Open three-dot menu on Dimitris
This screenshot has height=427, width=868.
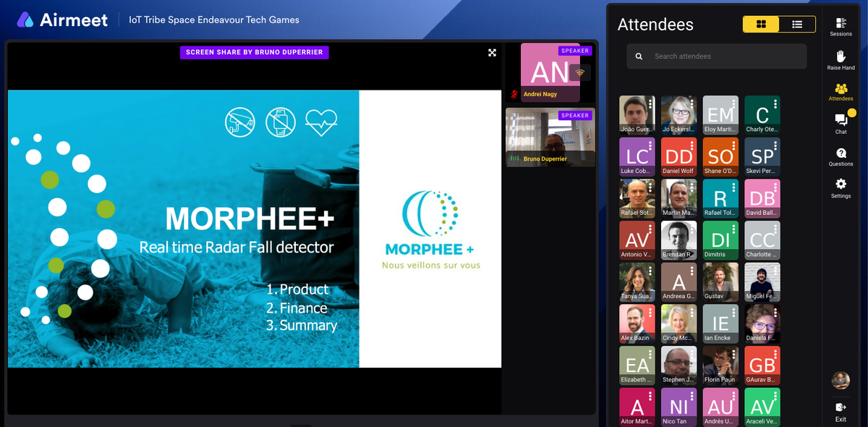coord(734,229)
